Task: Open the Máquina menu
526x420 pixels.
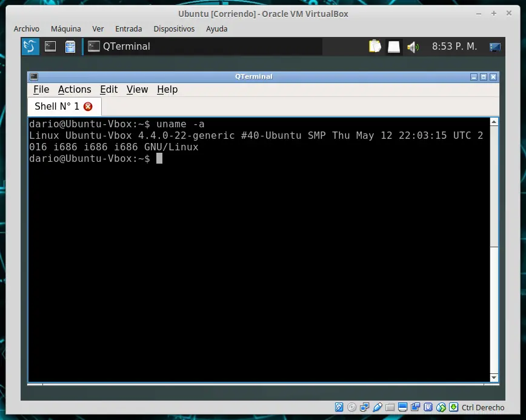Action: point(65,29)
